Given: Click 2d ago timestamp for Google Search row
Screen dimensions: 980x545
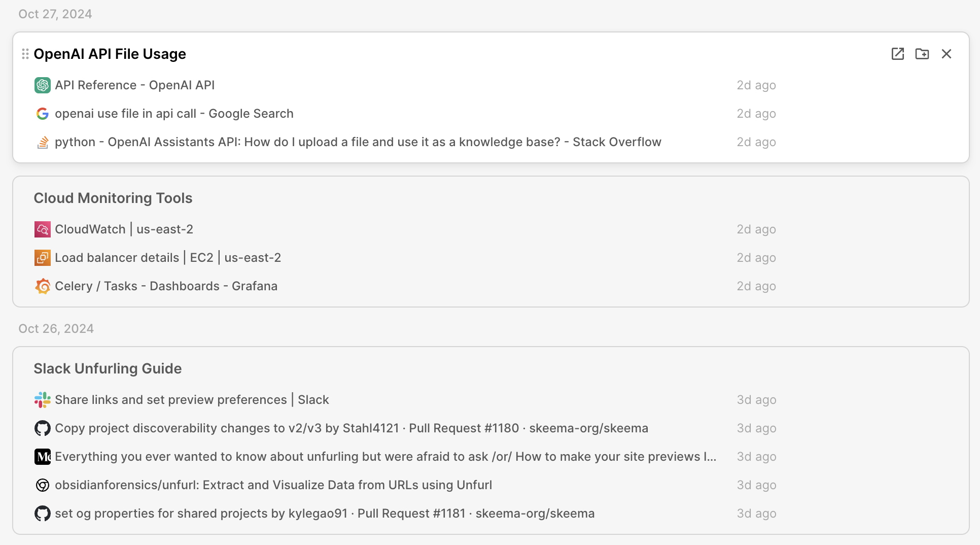Looking at the screenshot, I should pos(756,114).
